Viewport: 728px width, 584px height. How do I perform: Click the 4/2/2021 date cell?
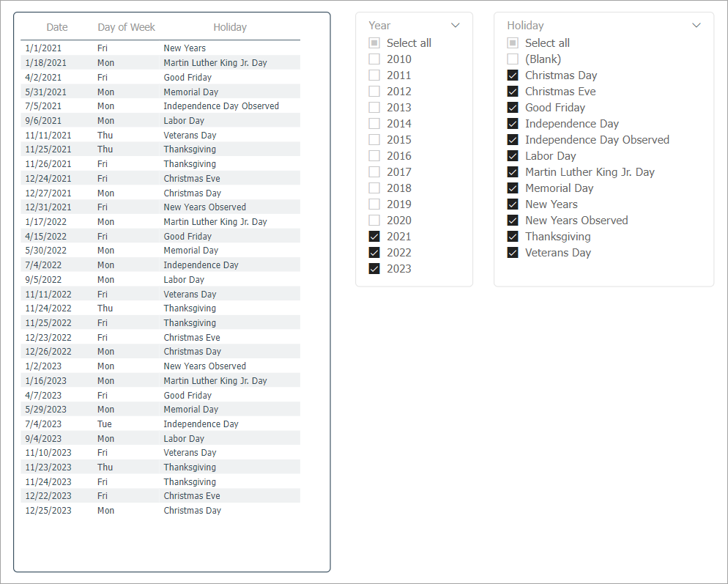click(43, 78)
